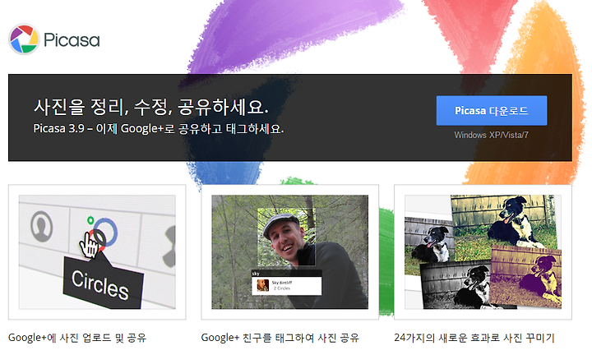Image resolution: width=592 pixels, height=364 pixels.
Task: Open the face tagging photo thumbnail
Action: [x=290, y=252]
